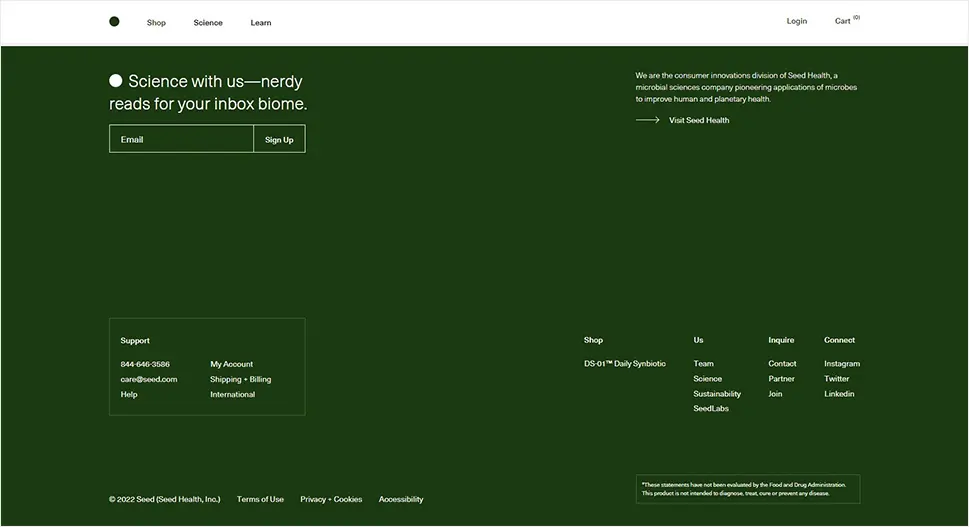Screen dimensions: 969x527
Task: Click the Join link
Action: [x=776, y=394]
